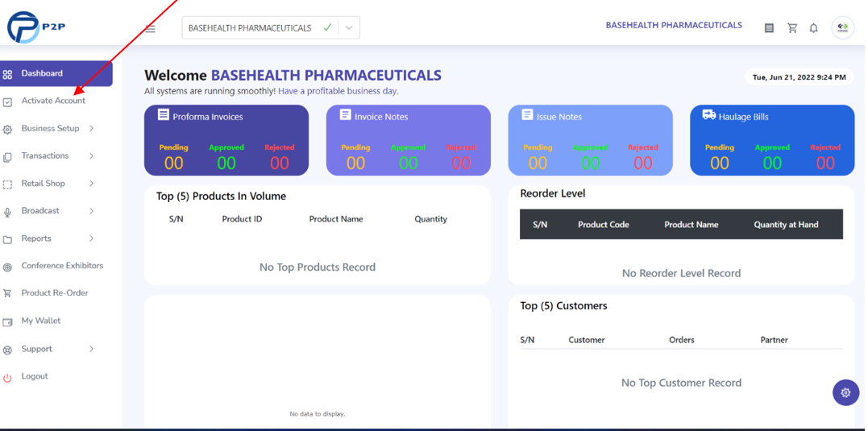Image resolution: width=868 pixels, height=431 pixels.
Task: Expand the Broadcast chevron
Action: (x=91, y=211)
